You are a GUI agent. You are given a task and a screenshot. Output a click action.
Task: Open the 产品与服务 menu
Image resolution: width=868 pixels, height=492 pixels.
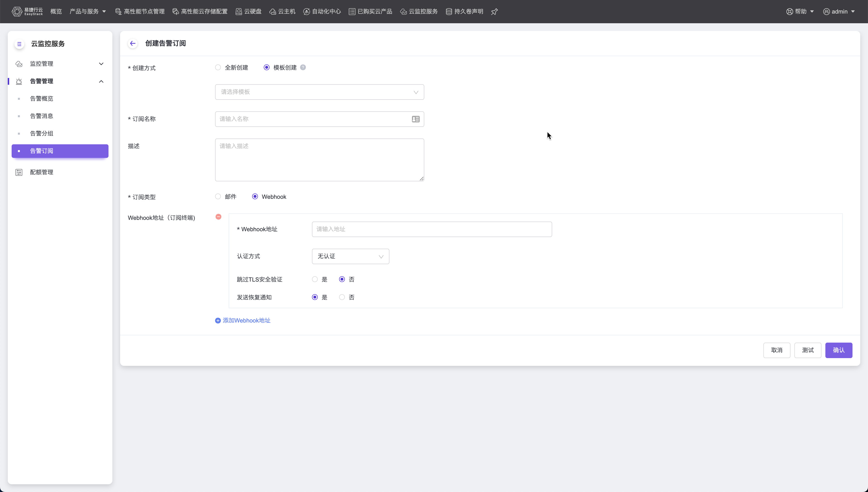[x=87, y=11]
